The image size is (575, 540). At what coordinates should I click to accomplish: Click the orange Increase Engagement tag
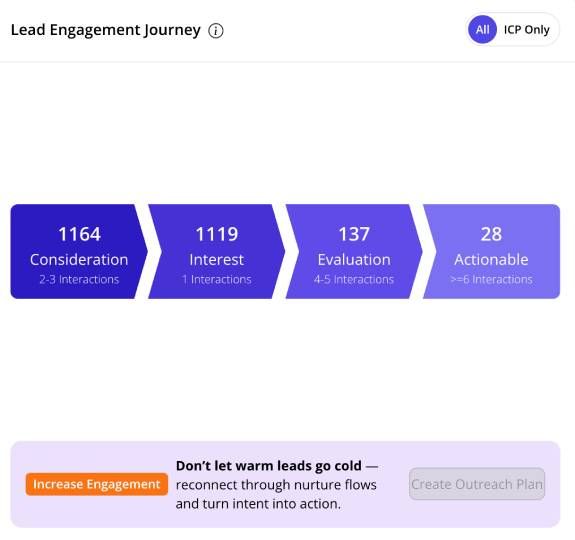pyautogui.click(x=97, y=484)
